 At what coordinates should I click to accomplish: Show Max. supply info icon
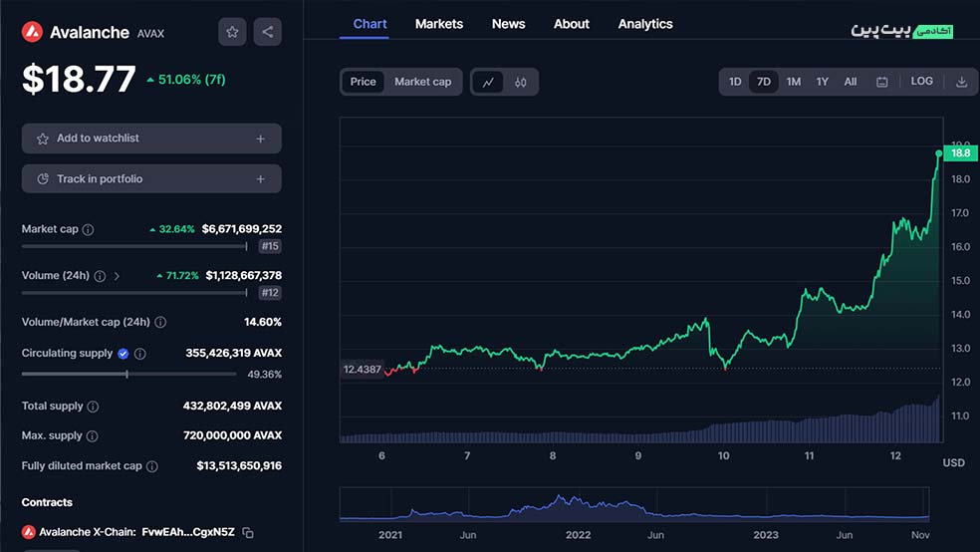[92, 435]
